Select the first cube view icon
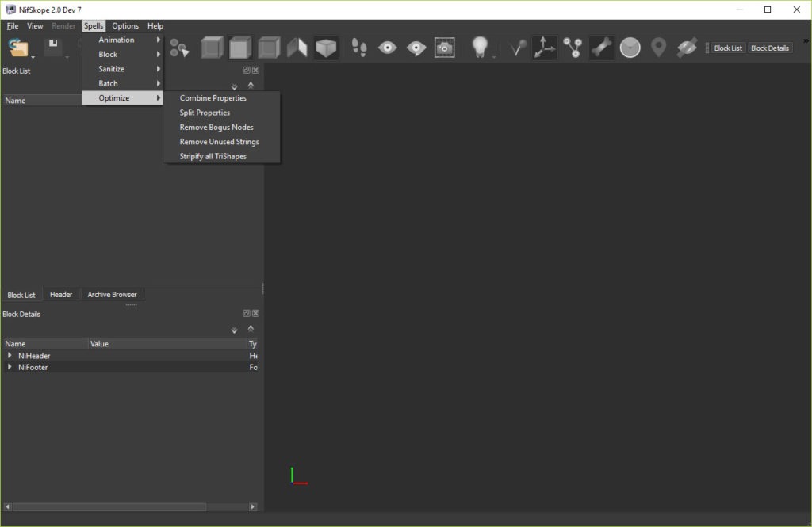 [x=212, y=48]
